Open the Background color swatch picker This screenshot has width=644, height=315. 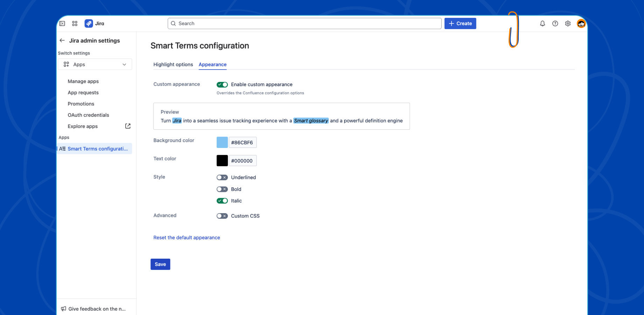[x=222, y=142]
